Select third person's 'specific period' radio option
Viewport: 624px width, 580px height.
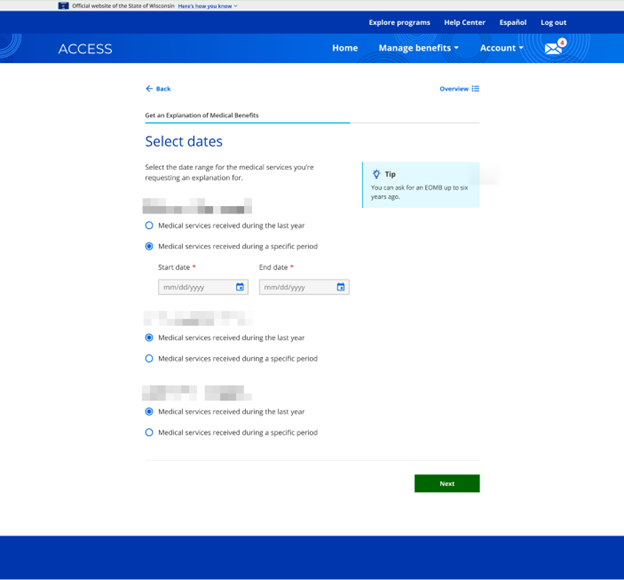pyautogui.click(x=149, y=433)
